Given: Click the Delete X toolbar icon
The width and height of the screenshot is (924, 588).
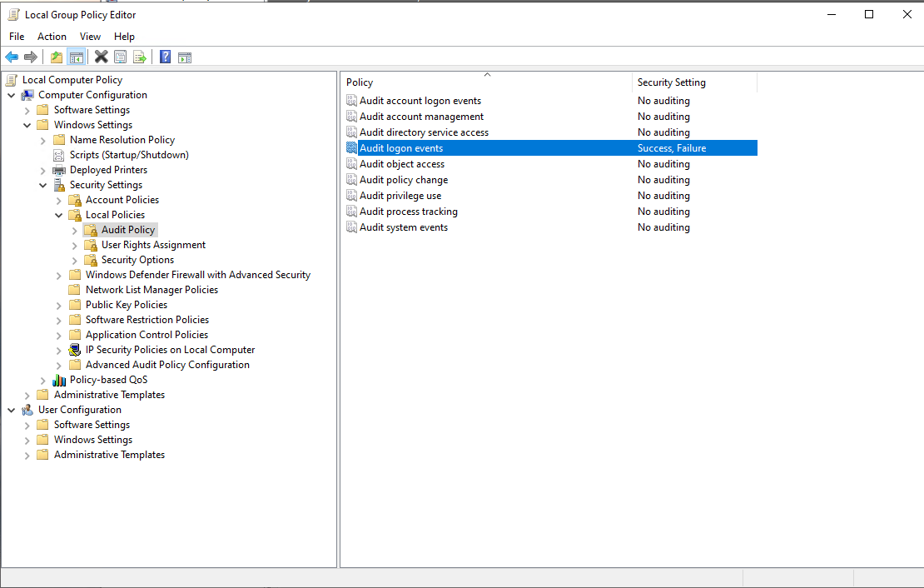Looking at the screenshot, I should (x=101, y=57).
